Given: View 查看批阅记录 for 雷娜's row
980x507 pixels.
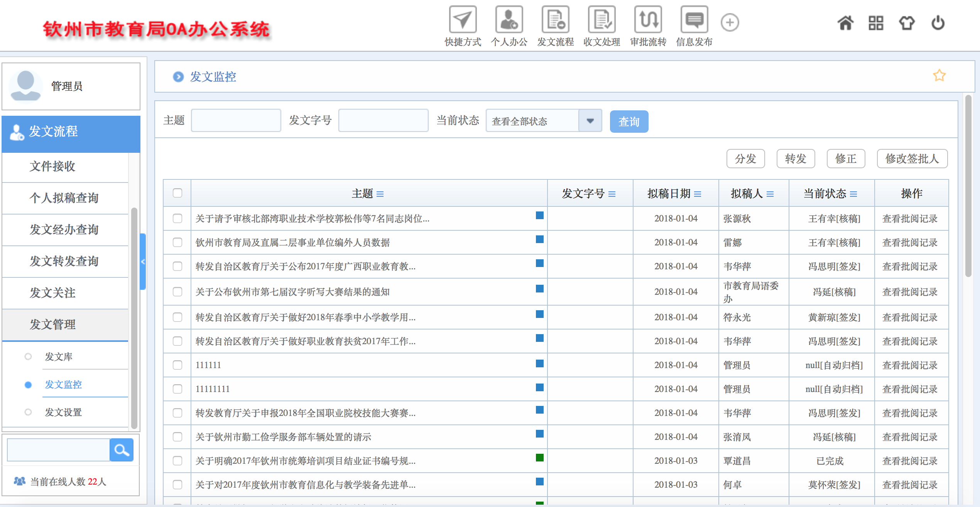Looking at the screenshot, I should [x=910, y=243].
